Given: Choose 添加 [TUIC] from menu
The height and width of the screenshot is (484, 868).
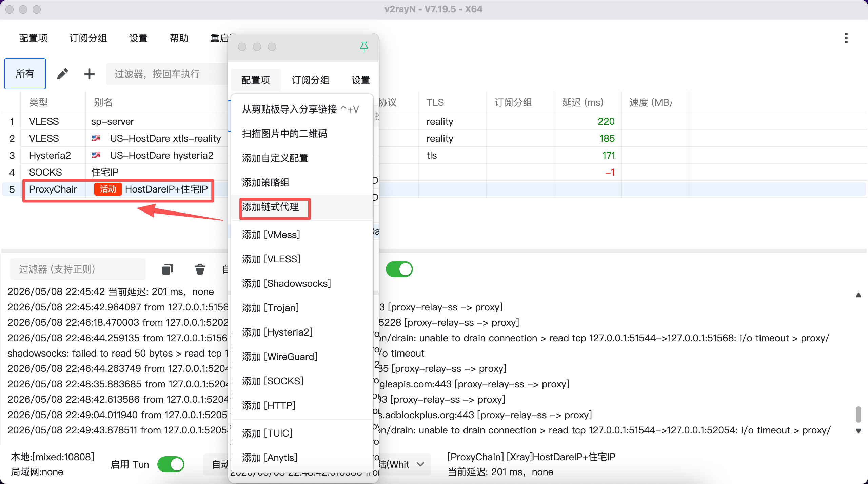Looking at the screenshot, I should pos(302,433).
